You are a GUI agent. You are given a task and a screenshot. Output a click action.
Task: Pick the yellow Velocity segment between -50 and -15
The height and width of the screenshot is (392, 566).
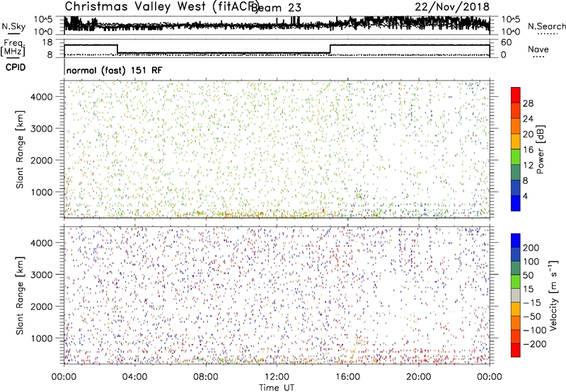click(x=516, y=309)
